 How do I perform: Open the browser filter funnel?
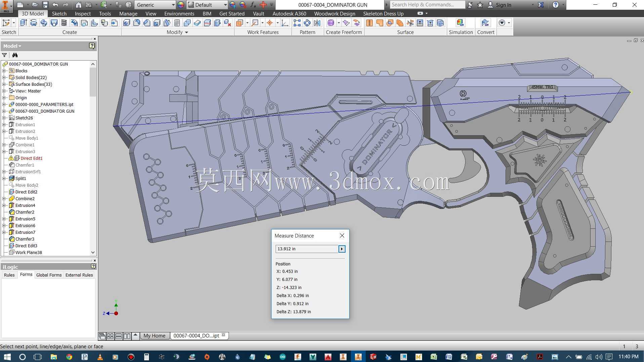[x=4, y=55]
